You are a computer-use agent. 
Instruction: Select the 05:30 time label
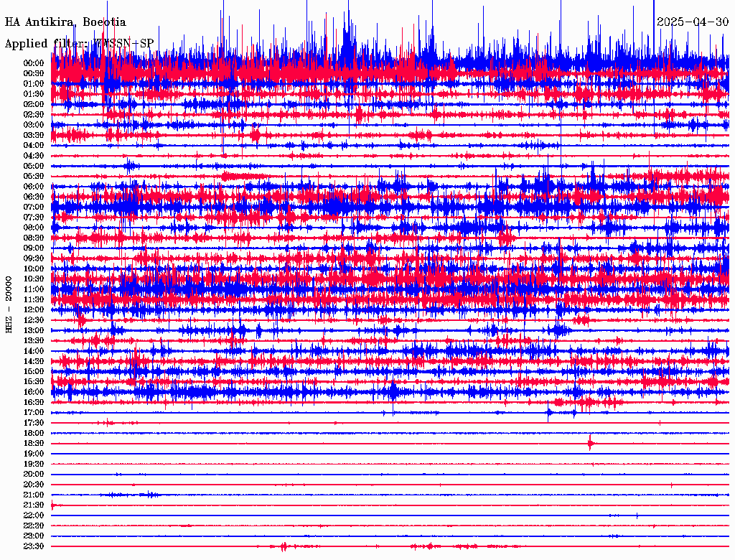[34, 177]
